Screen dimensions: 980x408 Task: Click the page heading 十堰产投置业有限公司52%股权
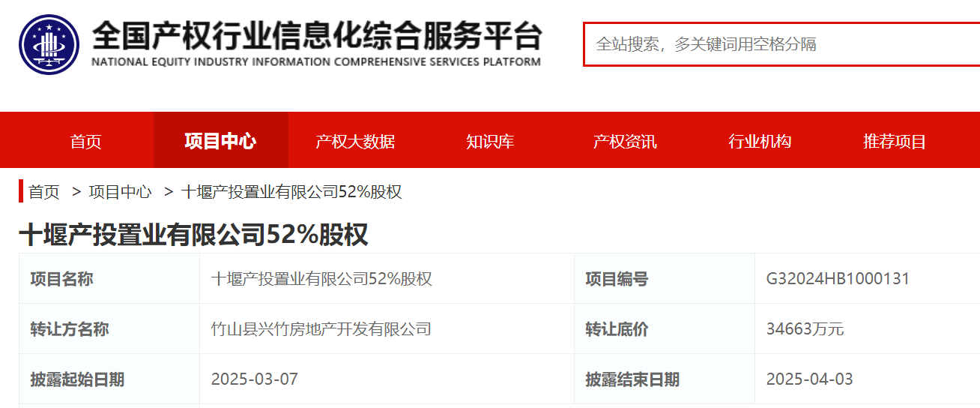[193, 235]
